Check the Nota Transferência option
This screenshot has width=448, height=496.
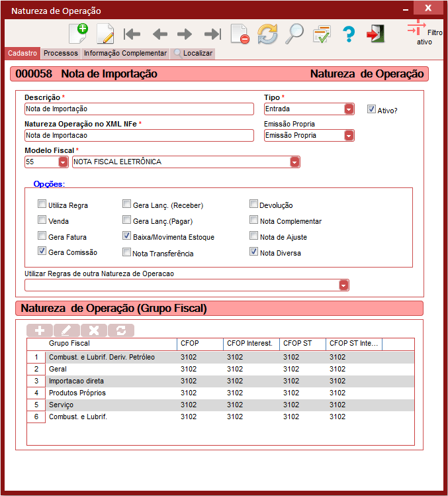126,252
